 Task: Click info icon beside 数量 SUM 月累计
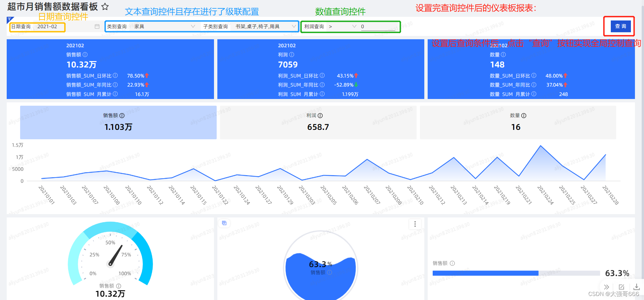pyautogui.click(x=534, y=94)
